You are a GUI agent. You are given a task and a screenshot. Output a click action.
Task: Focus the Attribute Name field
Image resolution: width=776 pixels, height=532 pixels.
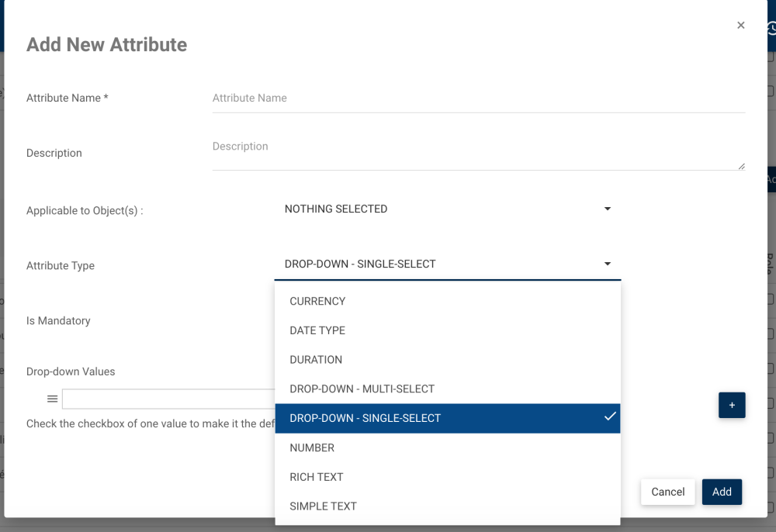click(x=478, y=98)
